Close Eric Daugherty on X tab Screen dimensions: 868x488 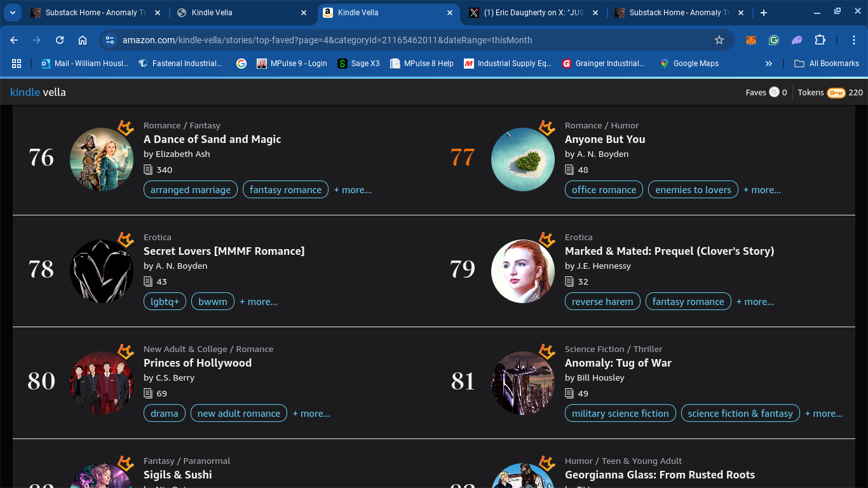click(596, 13)
